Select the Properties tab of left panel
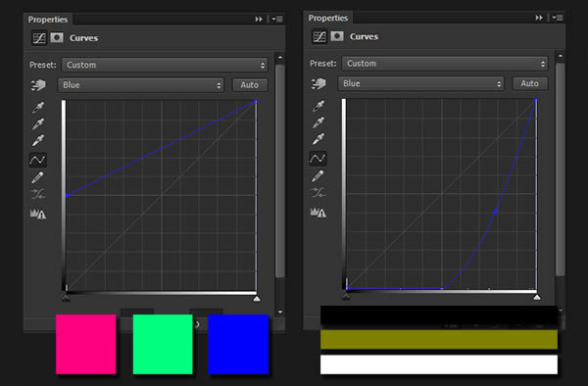Image resolution: width=588 pixels, height=386 pixels. pyautogui.click(x=48, y=20)
